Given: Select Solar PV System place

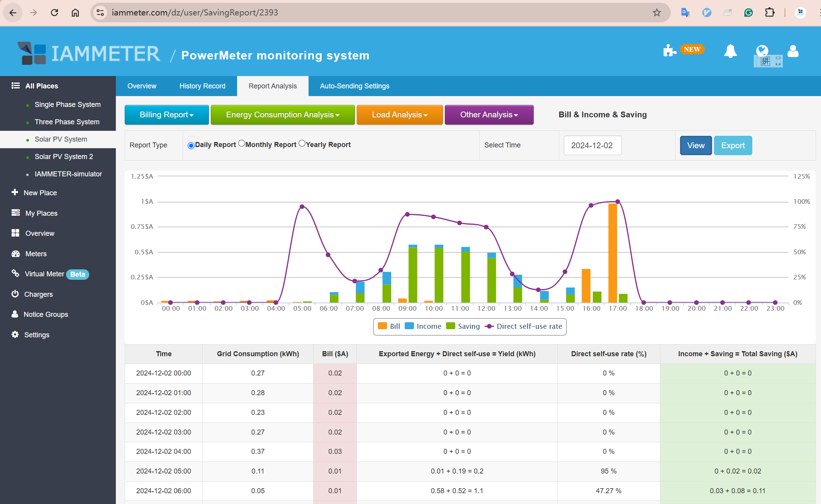Looking at the screenshot, I should [x=61, y=139].
